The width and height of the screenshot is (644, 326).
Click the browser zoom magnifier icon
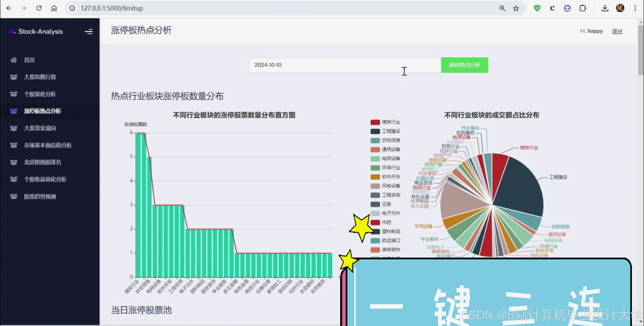click(x=502, y=8)
